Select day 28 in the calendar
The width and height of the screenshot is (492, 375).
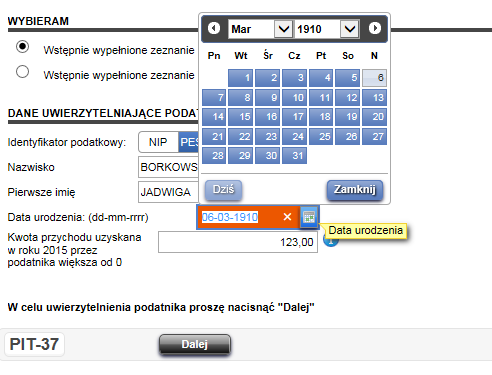pos(214,156)
